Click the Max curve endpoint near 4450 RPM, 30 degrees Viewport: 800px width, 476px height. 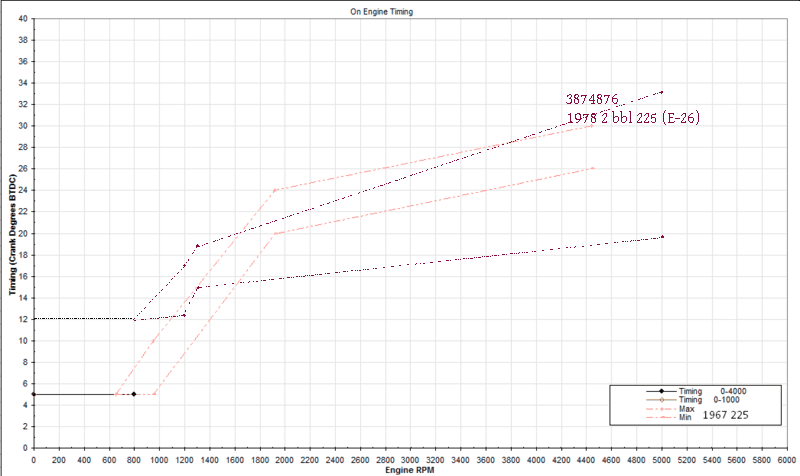point(593,126)
